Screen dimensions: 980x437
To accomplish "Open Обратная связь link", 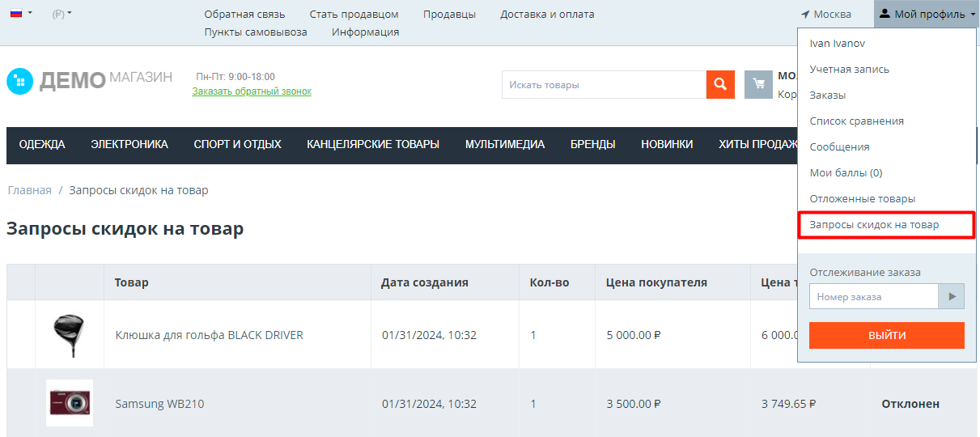I will point(244,14).
